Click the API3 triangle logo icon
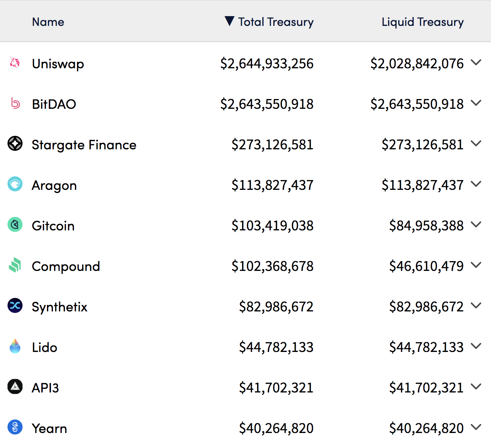 tap(15, 387)
